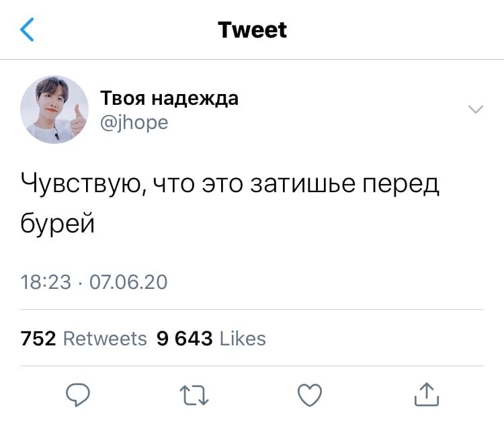The width and height of the screenshot is (504, 424).
Task: Like the tweet with the heart icon
Action: (310, 395)
